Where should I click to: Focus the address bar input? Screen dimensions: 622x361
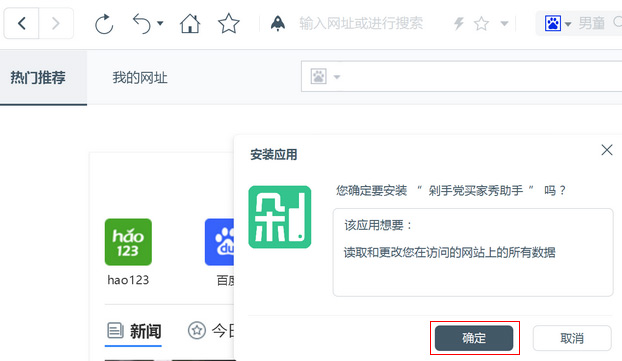click(361, 23)
